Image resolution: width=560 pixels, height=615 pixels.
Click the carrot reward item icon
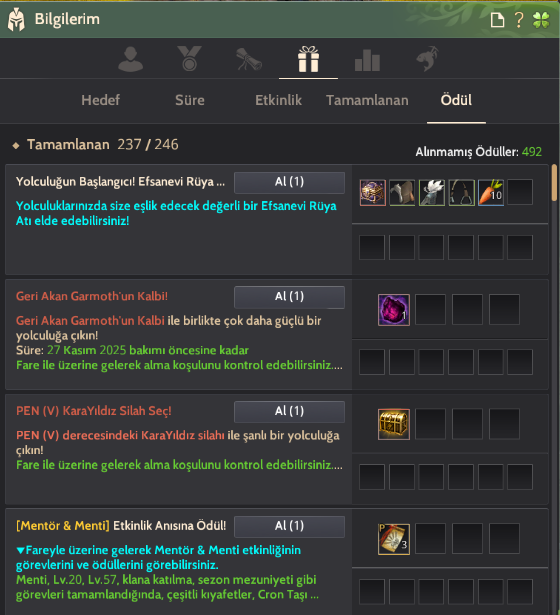point(491,193)
